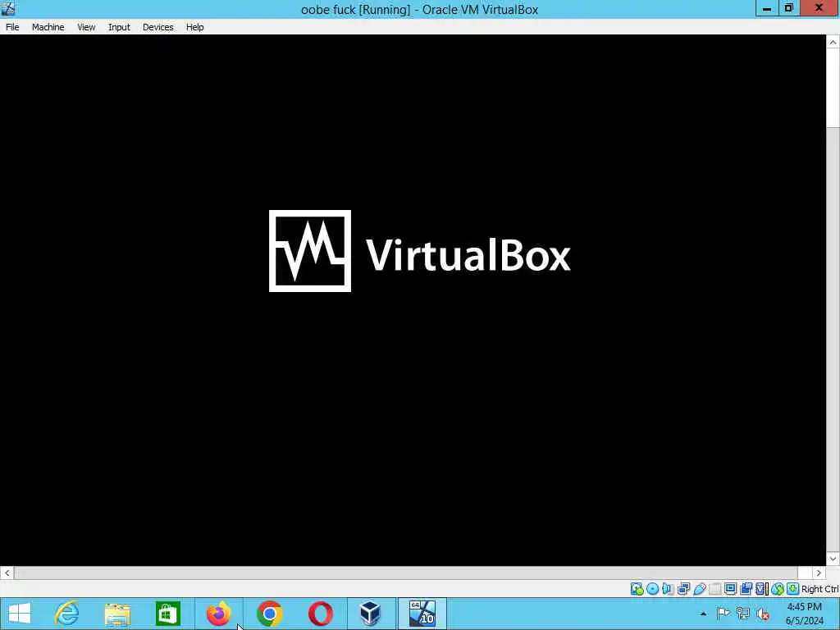Image resolution: width=840 pixels, height=630 pixels.
Task: Click the hard disk activity status icon
Action: (x=637, y=589)
